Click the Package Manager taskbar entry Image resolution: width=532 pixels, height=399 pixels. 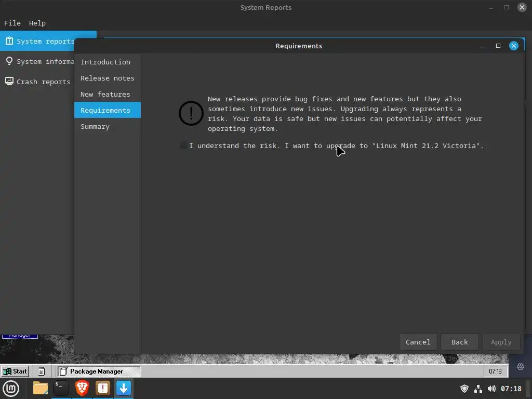point(99,371)
